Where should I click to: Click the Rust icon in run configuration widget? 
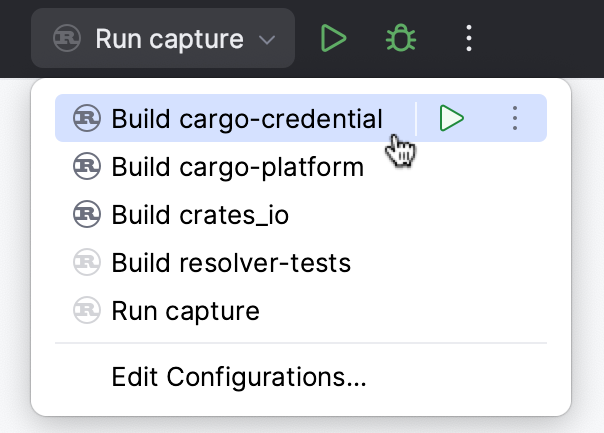point(67,39)
